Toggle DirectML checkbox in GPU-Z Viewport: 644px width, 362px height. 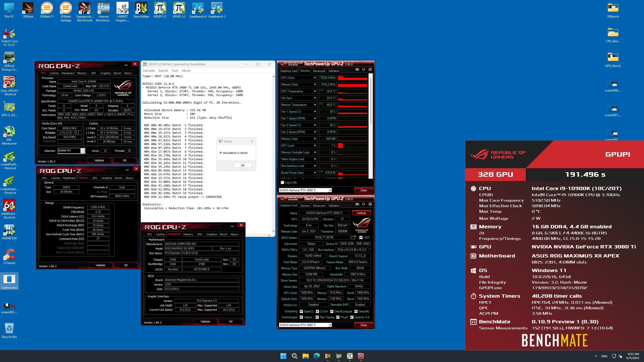[x=356, y=311]
